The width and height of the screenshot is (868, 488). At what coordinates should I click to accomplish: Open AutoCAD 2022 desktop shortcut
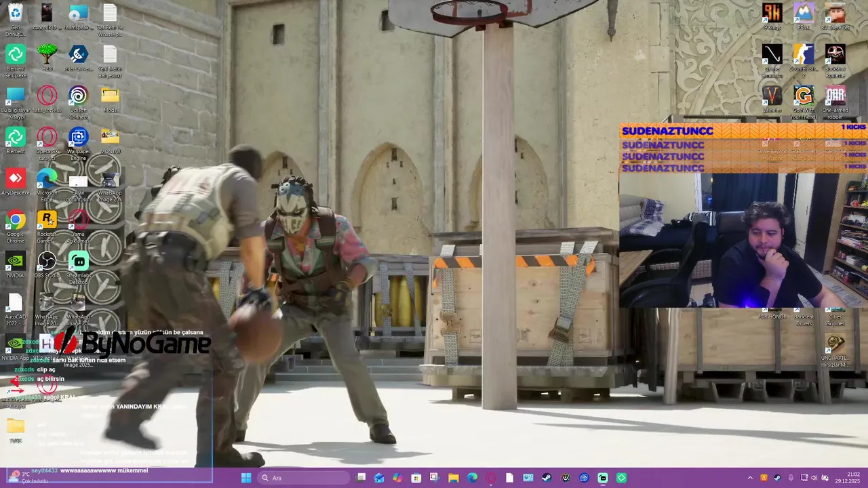[x=16, y=308]
